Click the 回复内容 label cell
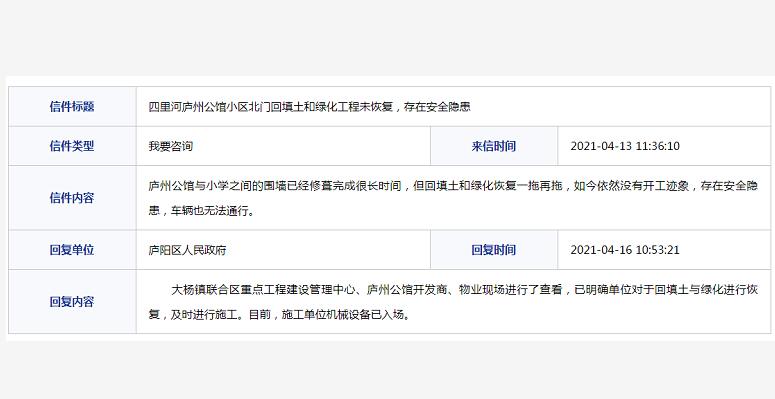Screen dimensions: 775x399 pyautogui.click(x=72, y=302)
